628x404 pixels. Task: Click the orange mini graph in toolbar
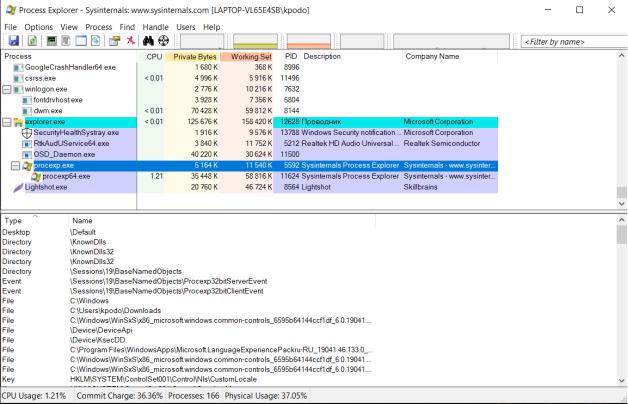pos(309,41)
